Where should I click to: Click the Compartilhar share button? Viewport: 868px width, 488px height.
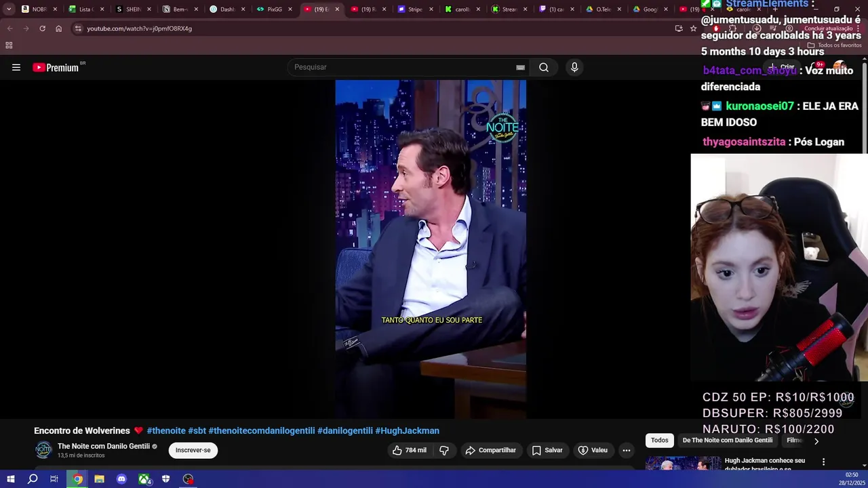[x=490, y=450]
